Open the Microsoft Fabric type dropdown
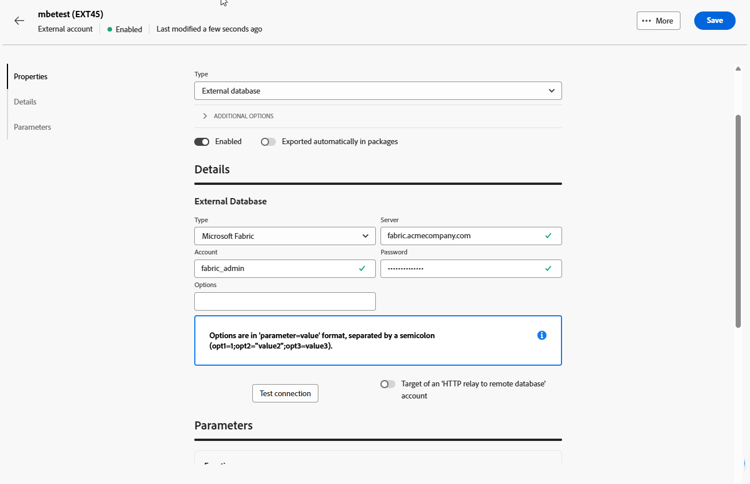This screenshot has width=750, height=484. click(x=285, y=236)
